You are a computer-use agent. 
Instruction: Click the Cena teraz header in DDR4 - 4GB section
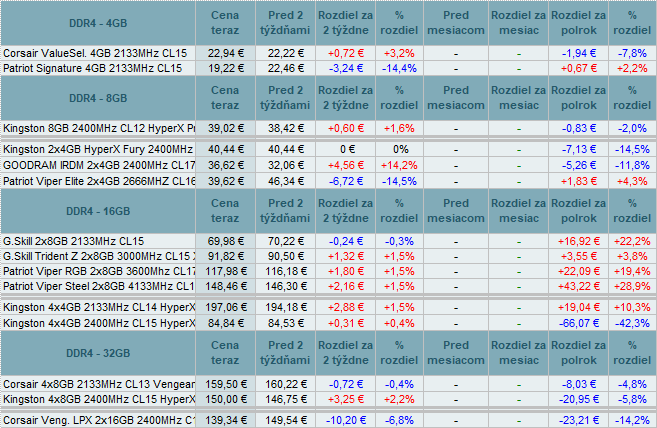coord(225,23)
